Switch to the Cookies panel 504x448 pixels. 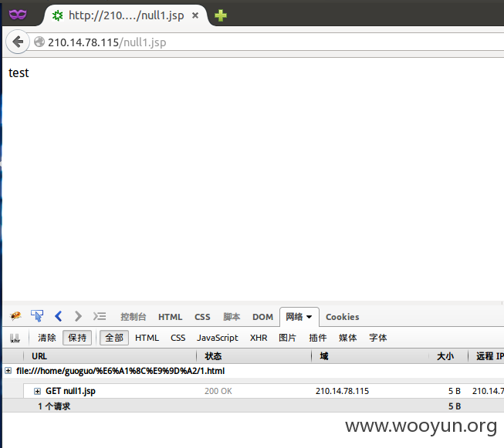coord(343,317)
